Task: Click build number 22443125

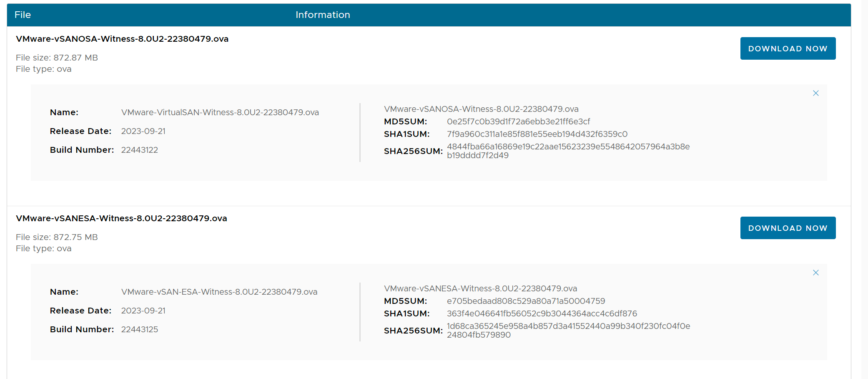Action: pyautogui.click(x=139, y=329)
